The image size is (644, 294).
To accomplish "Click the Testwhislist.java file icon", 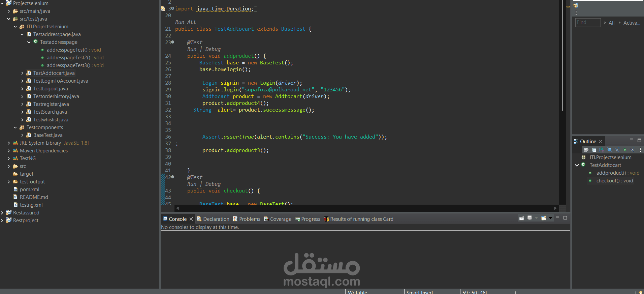I will click(x=29, y=120).
